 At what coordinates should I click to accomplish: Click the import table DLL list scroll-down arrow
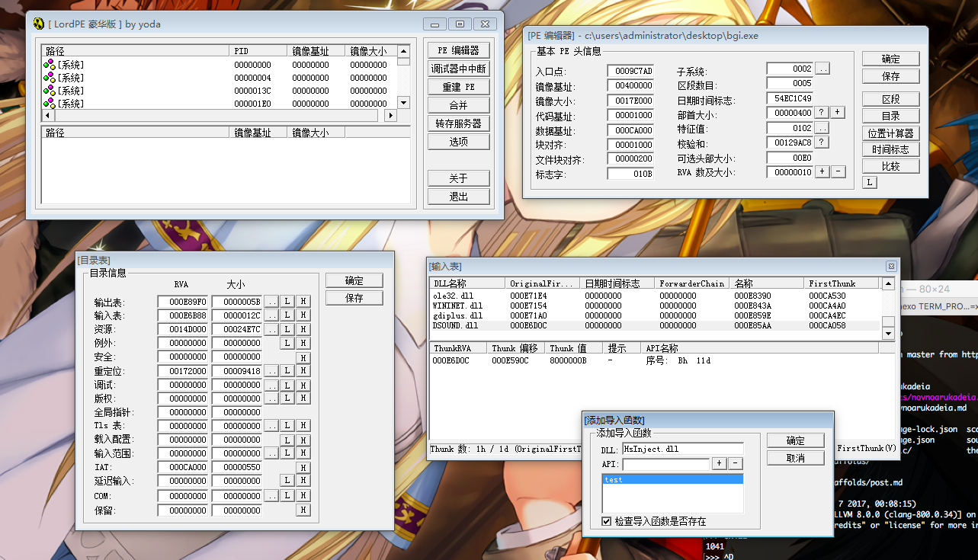click(x=888, y=334)
